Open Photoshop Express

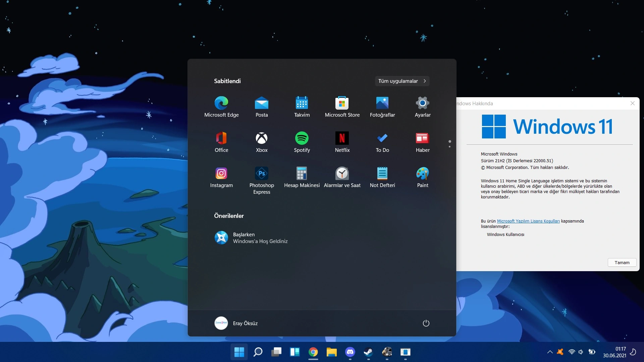(x=262, y=181)
